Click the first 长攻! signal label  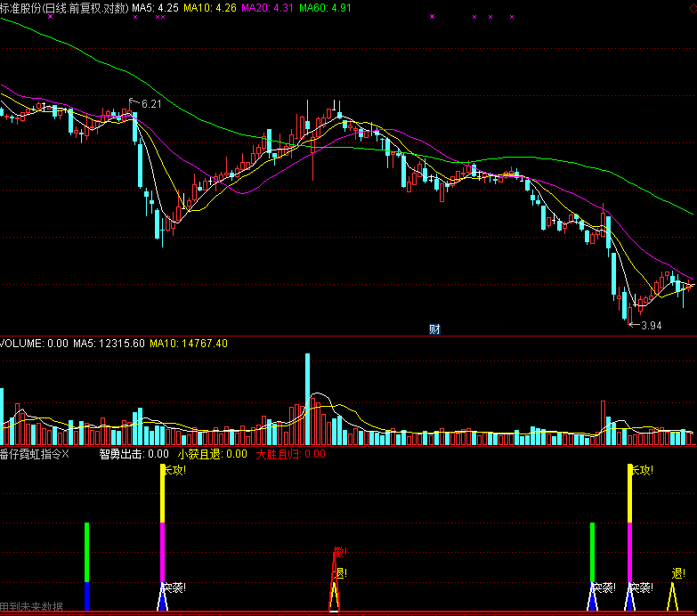click(x=173, y=470)
